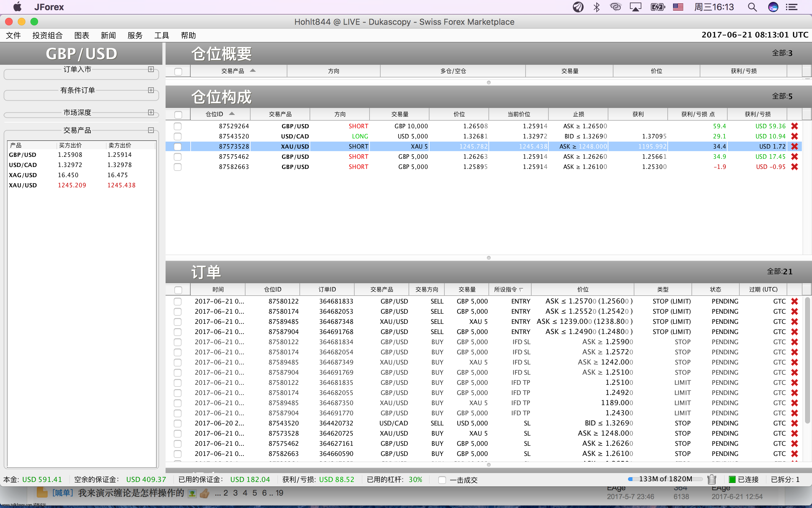The image size is (812, 508).
Task: Open the 新闻 menu
Action: (x=108, y=35)
